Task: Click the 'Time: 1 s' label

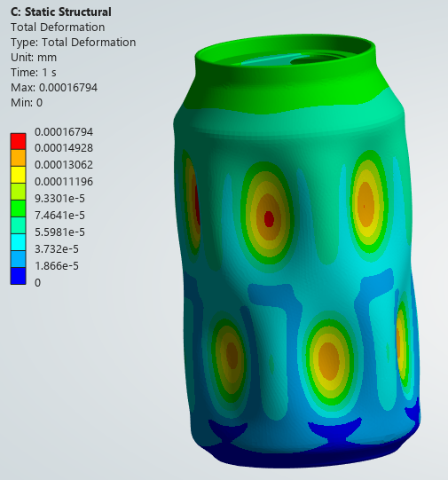Action: coord(34,73)
